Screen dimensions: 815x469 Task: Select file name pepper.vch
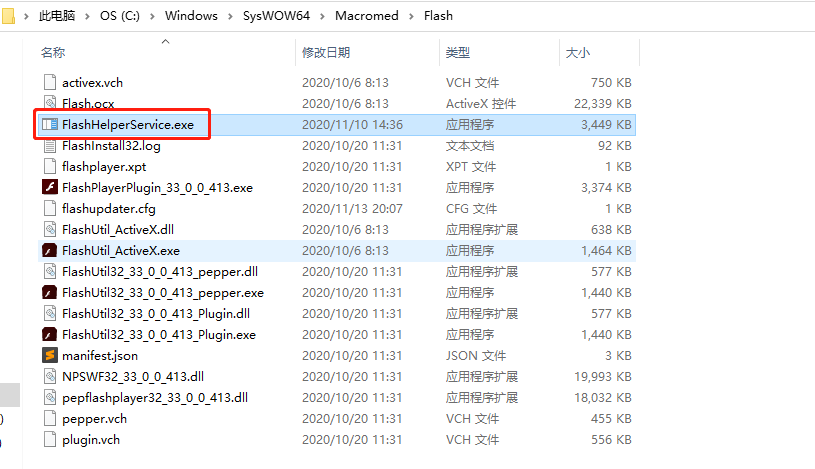95,419
